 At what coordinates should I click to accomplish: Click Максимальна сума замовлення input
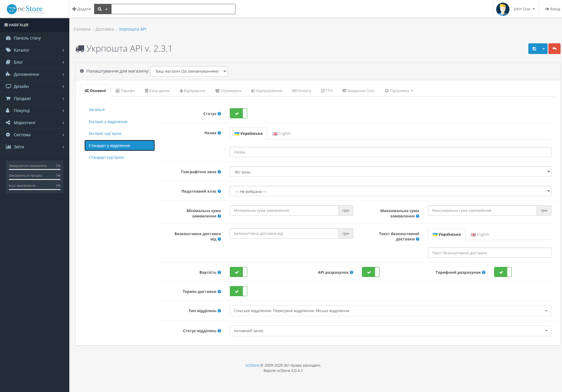click(482, 210)
